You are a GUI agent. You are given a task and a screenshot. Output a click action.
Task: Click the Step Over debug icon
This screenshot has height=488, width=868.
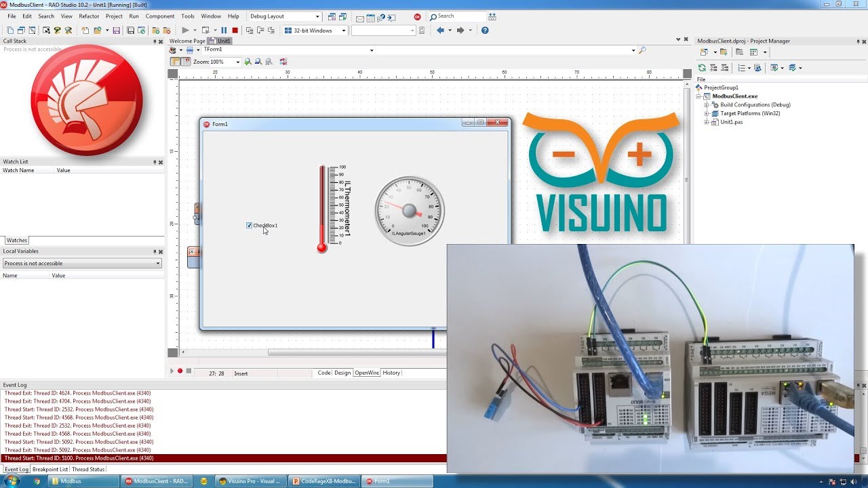tap(261, 30)
